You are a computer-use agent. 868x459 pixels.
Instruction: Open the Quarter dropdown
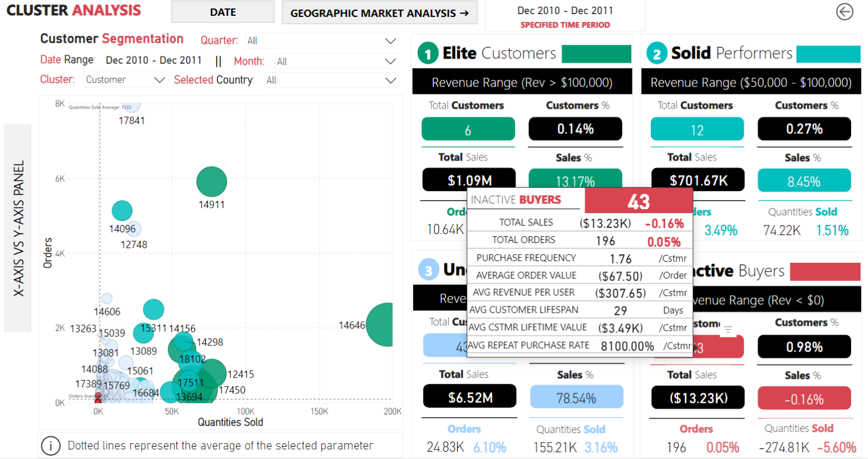pyautogui.click(x=321, y=41)
